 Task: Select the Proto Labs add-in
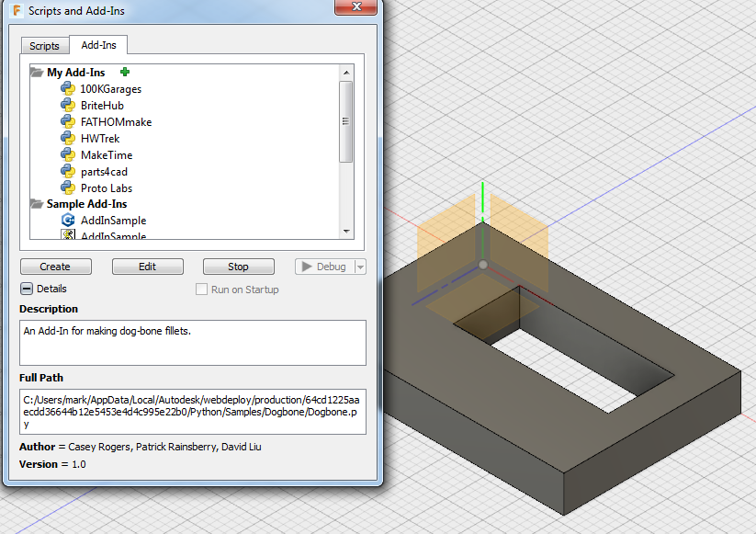[x=107, y=188]
